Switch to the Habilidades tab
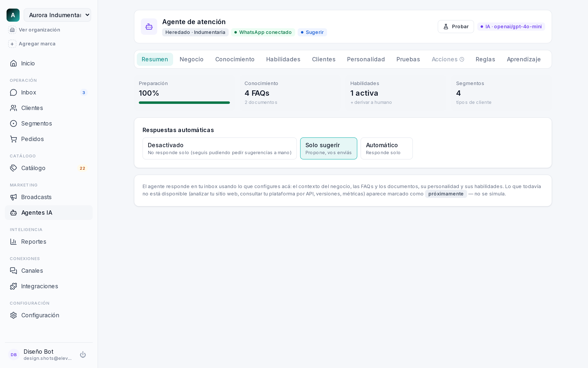This screenshot has width=588, height=368. [x=283, y=59]
